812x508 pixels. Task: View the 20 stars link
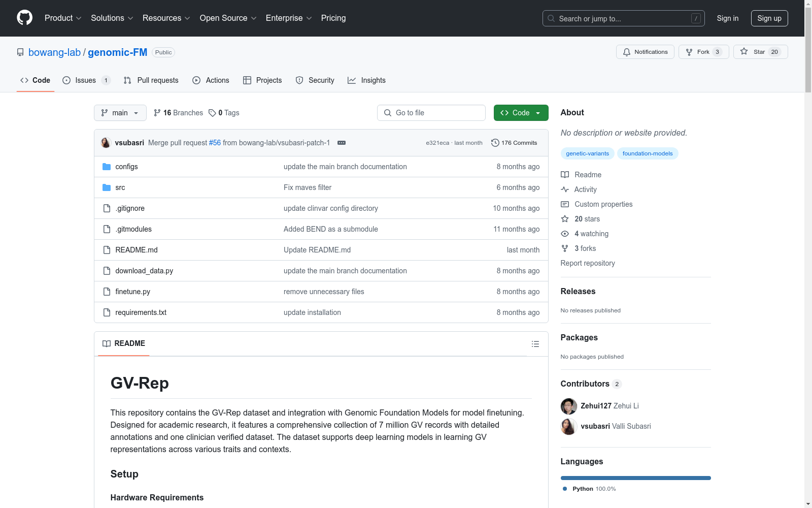(x=581, y=219)
